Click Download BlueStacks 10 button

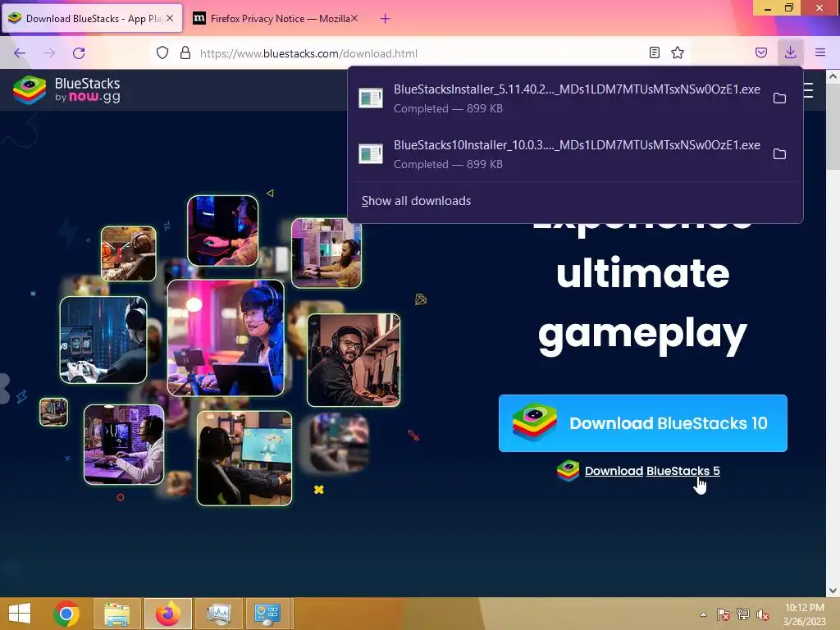[x=643, y=423]
